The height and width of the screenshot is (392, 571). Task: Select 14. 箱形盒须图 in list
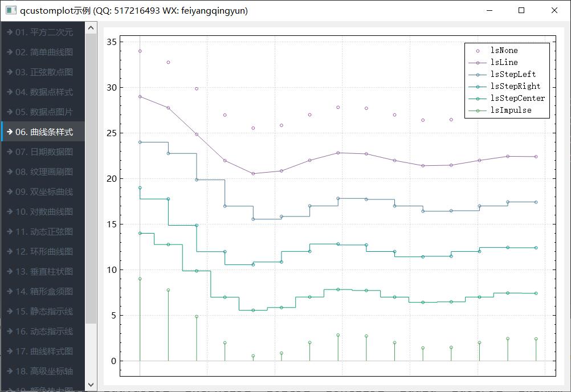pyautogui.click(x=43, y=292)
